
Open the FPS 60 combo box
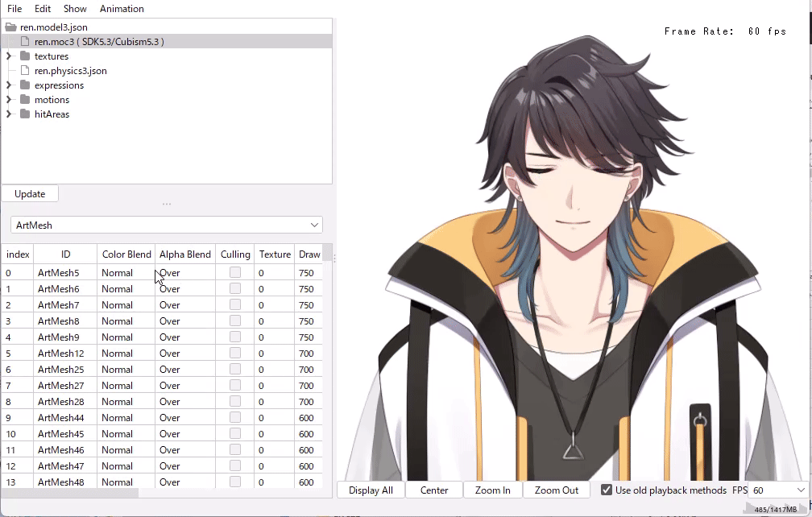pos(778,490)
